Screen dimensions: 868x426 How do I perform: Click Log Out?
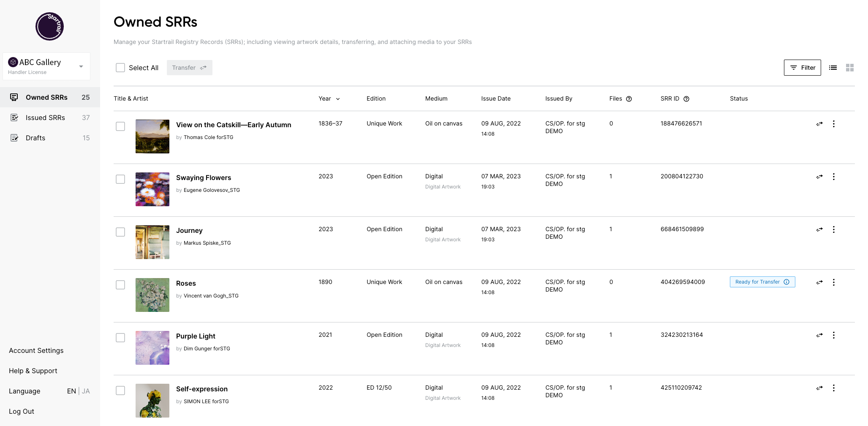22,411
